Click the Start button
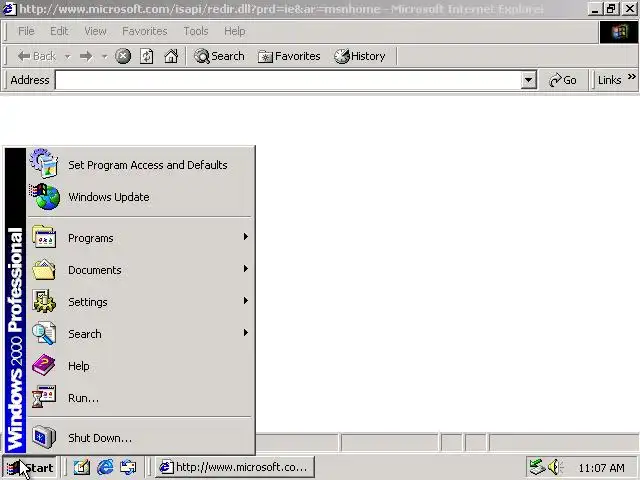 click(x=30, y=468)
